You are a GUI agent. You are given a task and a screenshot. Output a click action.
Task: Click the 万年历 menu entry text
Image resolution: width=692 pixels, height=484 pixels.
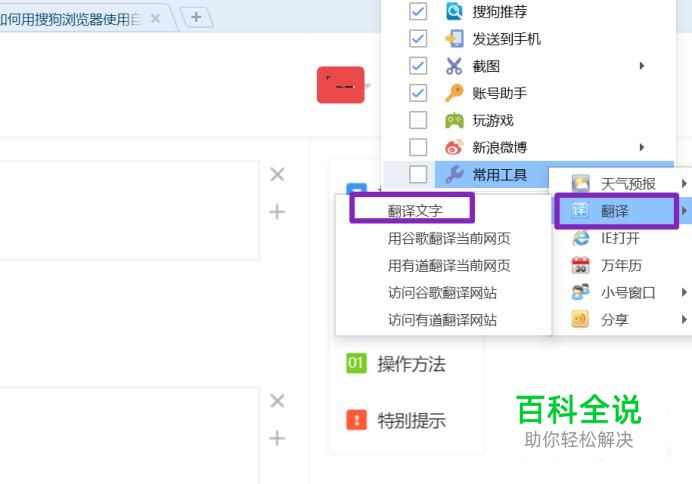621,266
